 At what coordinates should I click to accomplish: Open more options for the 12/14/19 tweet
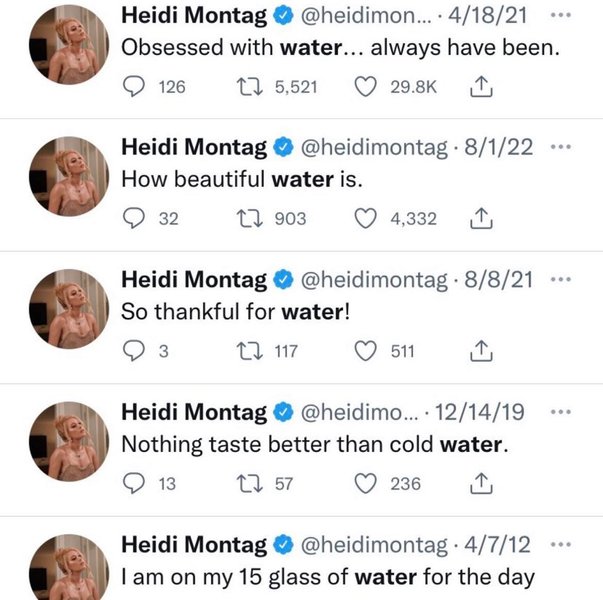click(561, 411)
